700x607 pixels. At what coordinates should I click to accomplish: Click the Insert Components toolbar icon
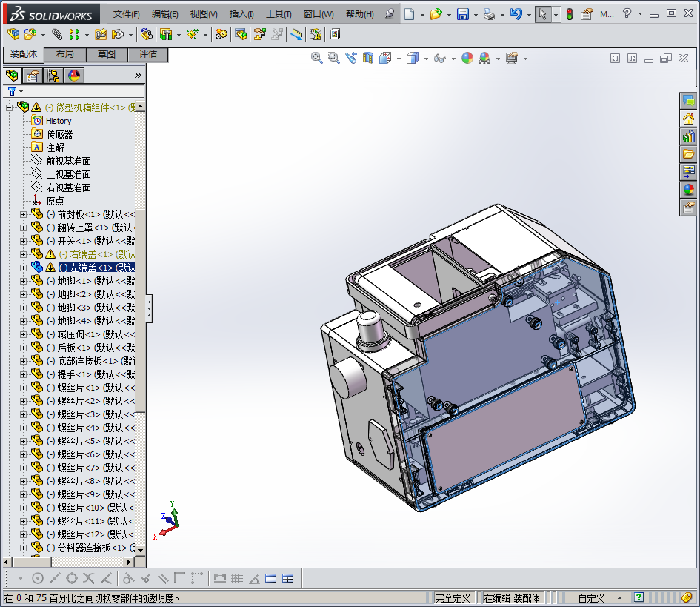tap(30, 34)
